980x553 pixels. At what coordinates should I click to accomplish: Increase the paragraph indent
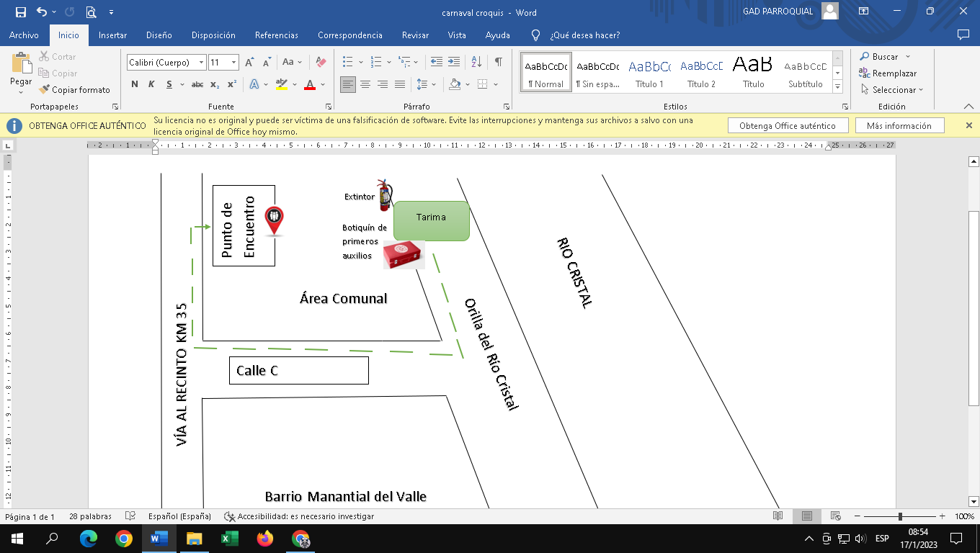(454, 63)
